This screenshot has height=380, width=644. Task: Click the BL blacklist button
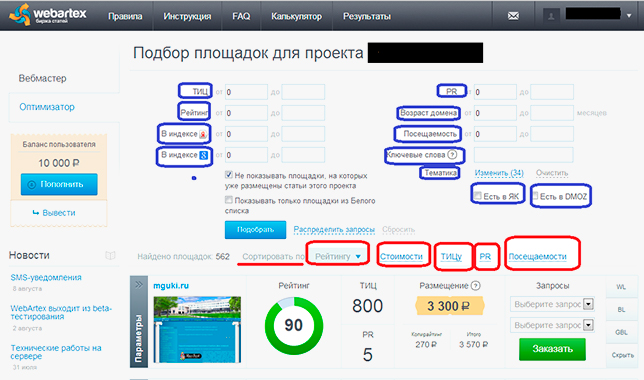(621, 310)
